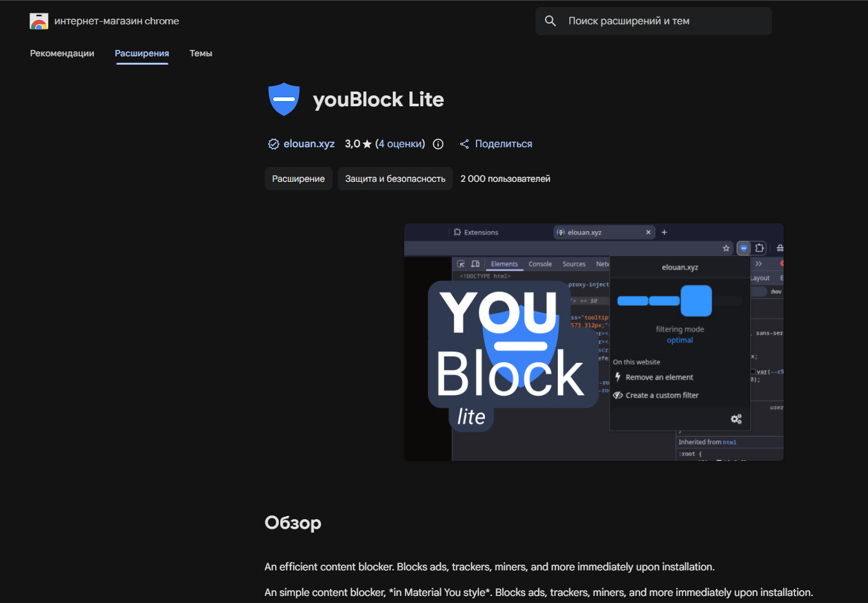This screenshot has height=603, width=868.
Task: Open the Рекомендации tab
Action: tap(62, 53)
